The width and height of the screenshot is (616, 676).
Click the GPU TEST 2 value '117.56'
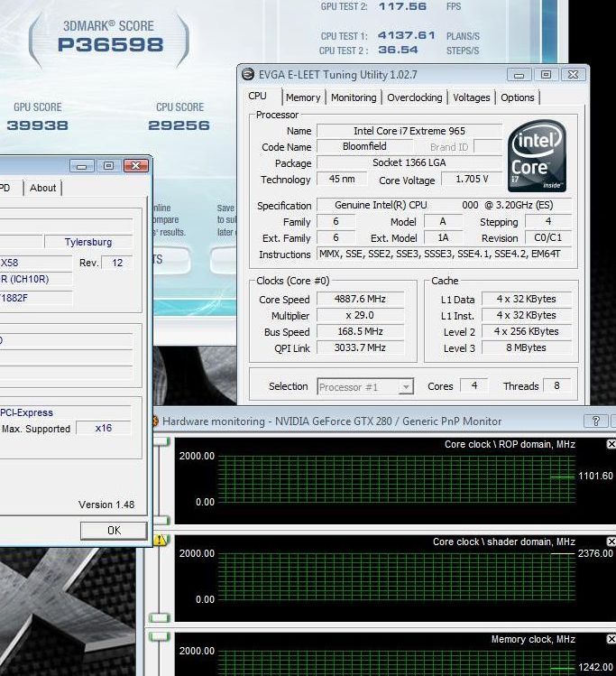402,6
